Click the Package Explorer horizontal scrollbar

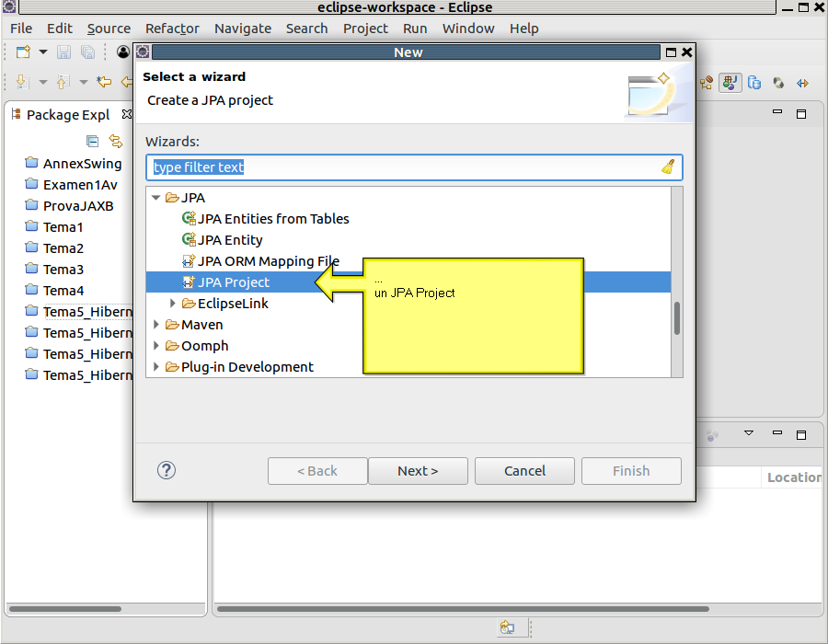coord(65,609)
